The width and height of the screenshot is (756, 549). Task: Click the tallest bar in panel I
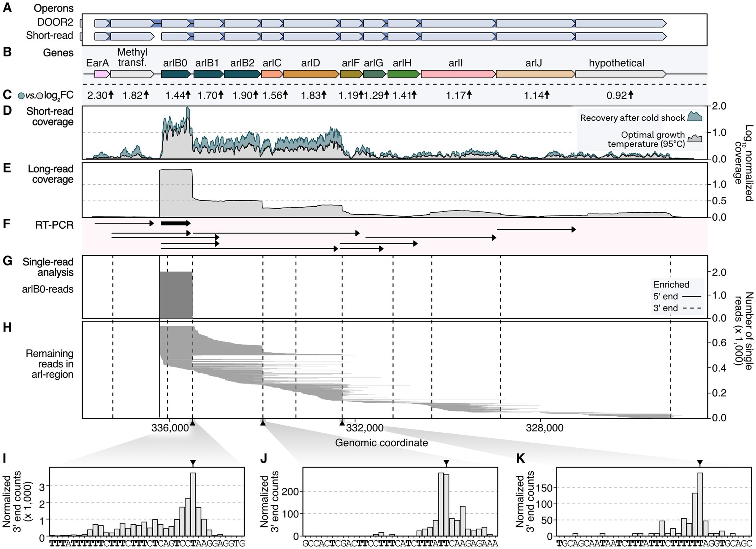coord(193,505)
